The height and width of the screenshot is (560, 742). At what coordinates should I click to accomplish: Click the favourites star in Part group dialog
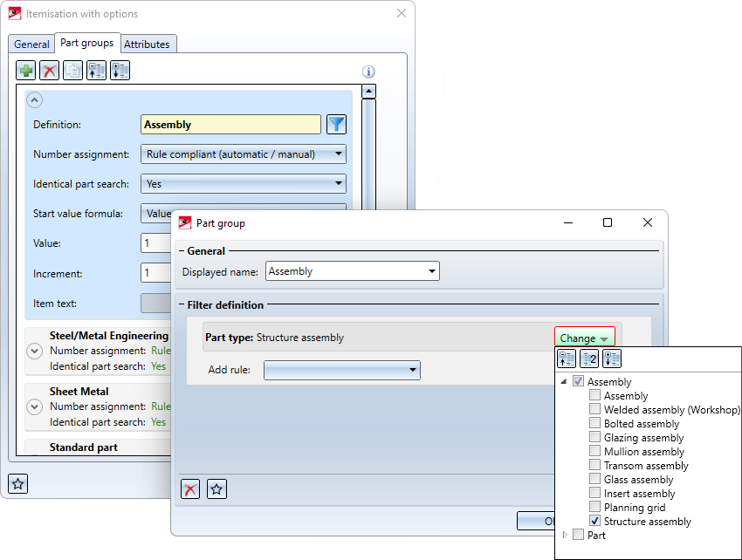[217, 489]
